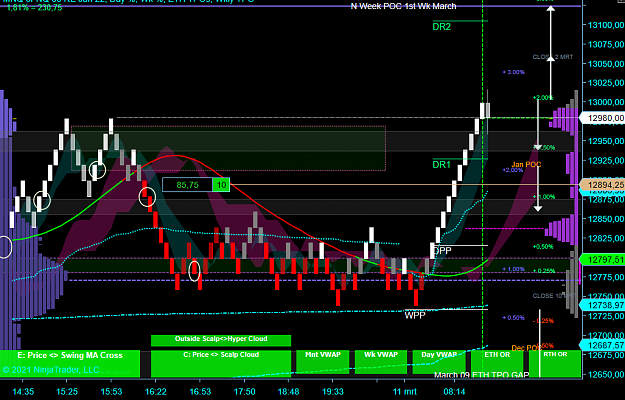
Task: Select the Day VWAP green box
Action: pos(439,362)
